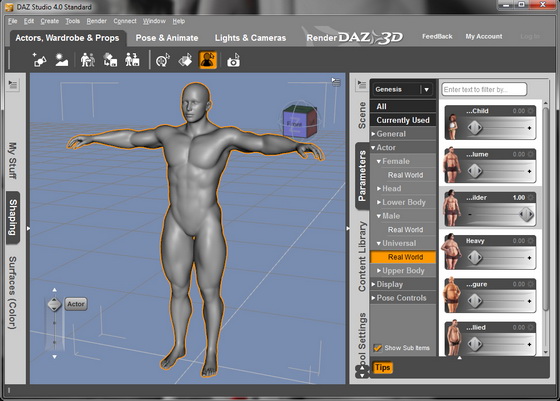Open the Window menu

click(154, 21)
